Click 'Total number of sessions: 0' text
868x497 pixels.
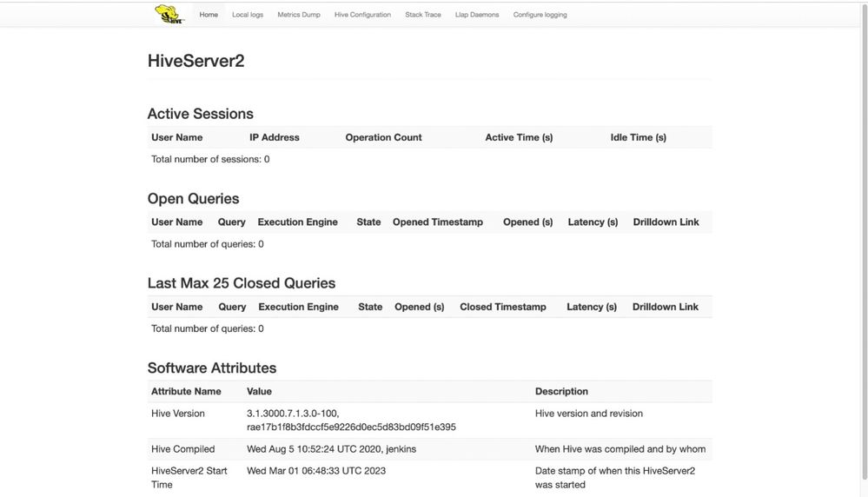(x=210, y=159)
